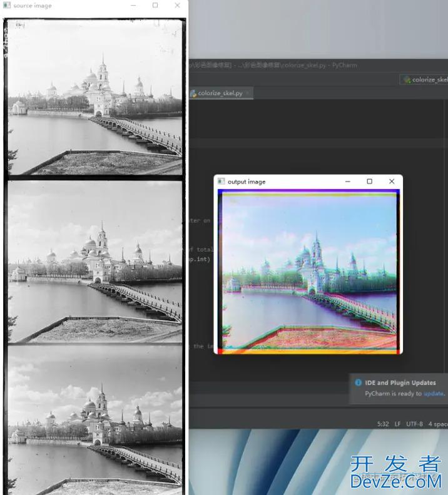Minimize the source image window
Image resolution: width=448 pixels, height=495 pixels.
click(x=133, y=6)
